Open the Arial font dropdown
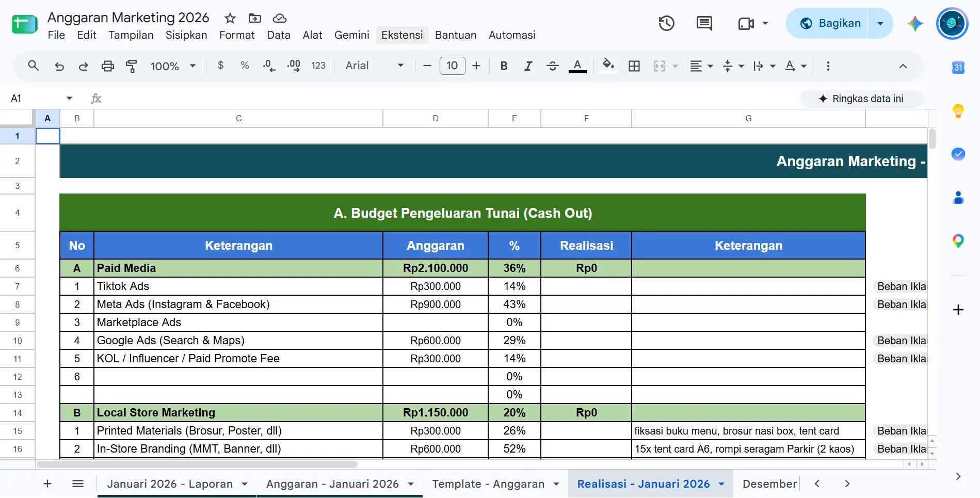The height and width of the screenshot is (498, 980). (x=375, y=66)
